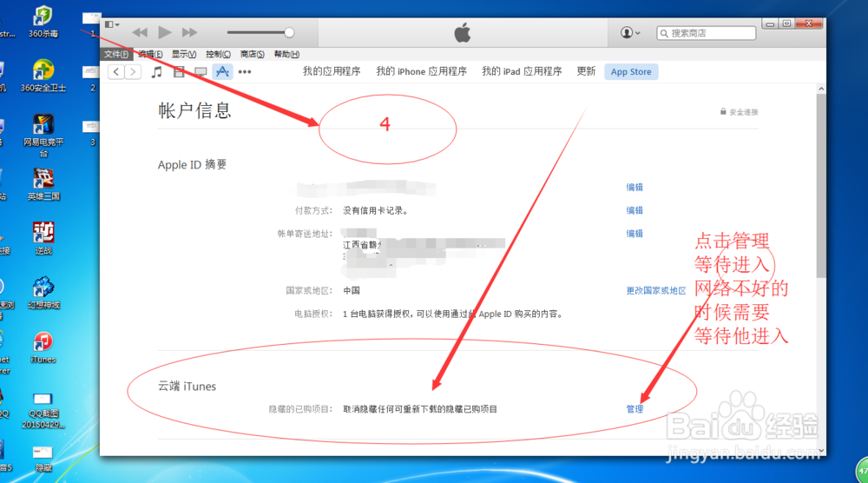Open the 逆战 desktop icon
The width and height of the screenshot is (868, 483).
point(43,239)
